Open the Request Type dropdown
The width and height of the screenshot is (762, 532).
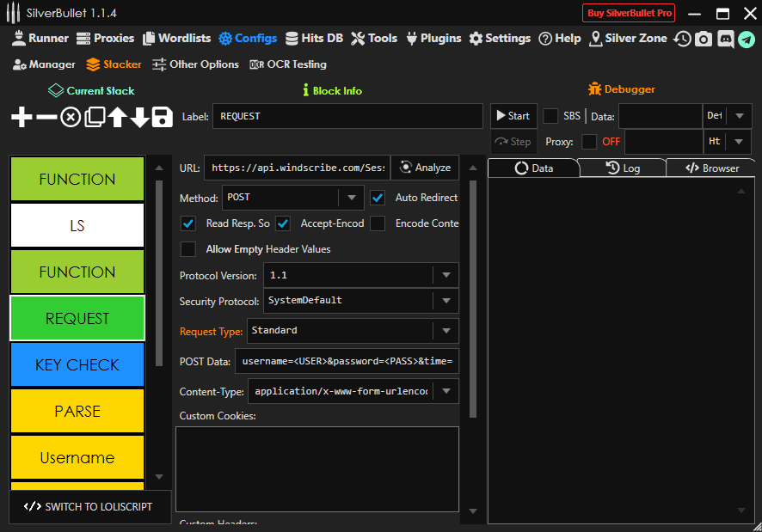point(353,330)
